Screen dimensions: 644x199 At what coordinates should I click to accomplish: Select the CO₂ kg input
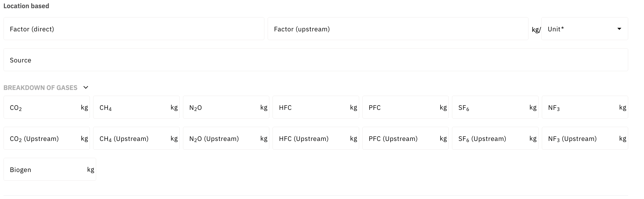pos(44,107)
